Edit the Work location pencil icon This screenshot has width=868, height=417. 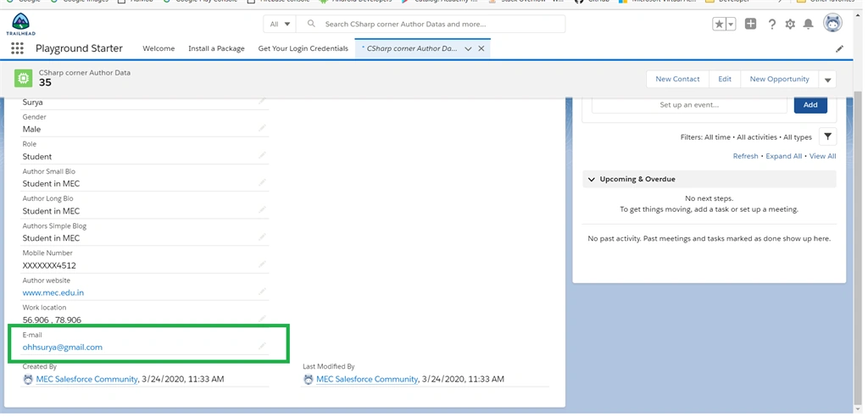pyautogui.click(x=262, y=319)
